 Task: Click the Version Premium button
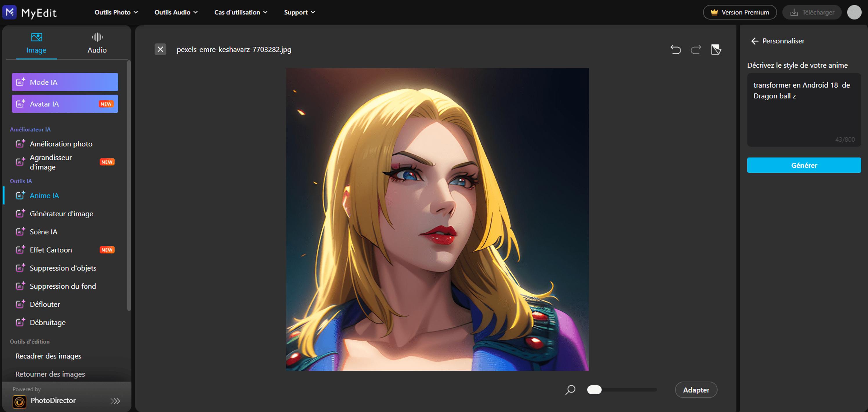pyautogui.click(x=740, y=12)
